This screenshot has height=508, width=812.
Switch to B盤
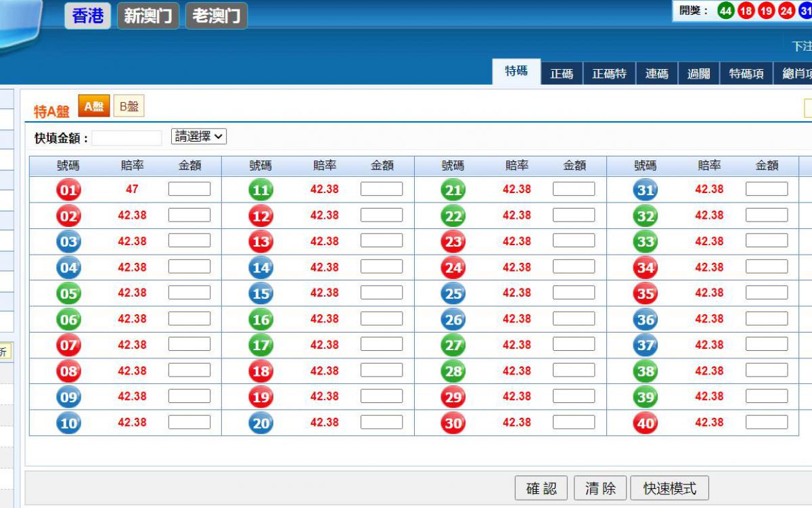[x=129, y=106]
